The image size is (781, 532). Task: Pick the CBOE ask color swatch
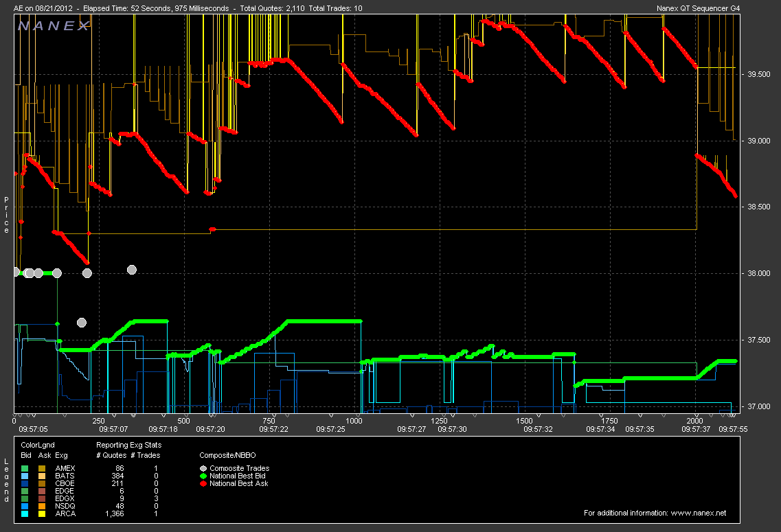click(42, 483)
